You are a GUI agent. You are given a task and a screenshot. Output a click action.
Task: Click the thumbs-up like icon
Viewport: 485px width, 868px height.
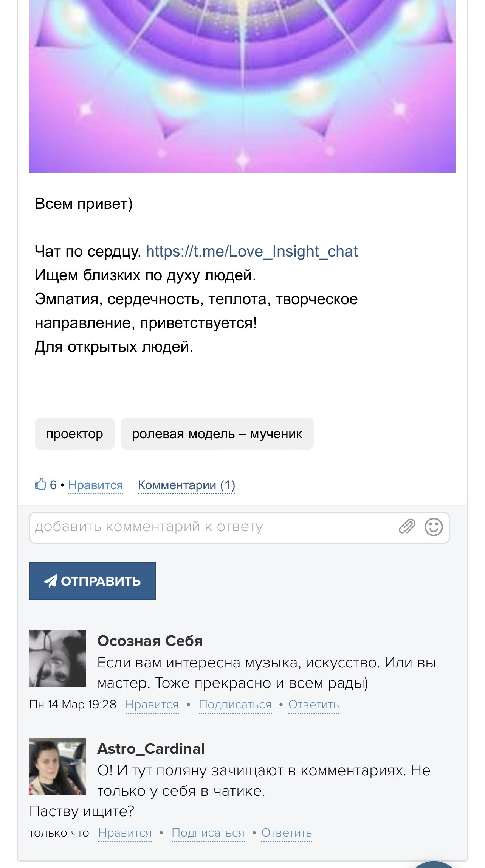point(40,484)
